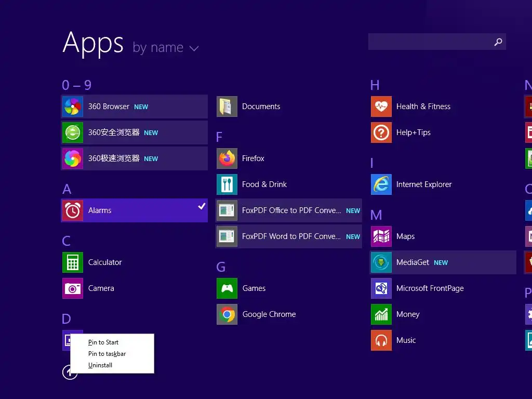Click the Alarms clock icon
This screenshot has width=532, height=399.
click(x=73, y=210)
